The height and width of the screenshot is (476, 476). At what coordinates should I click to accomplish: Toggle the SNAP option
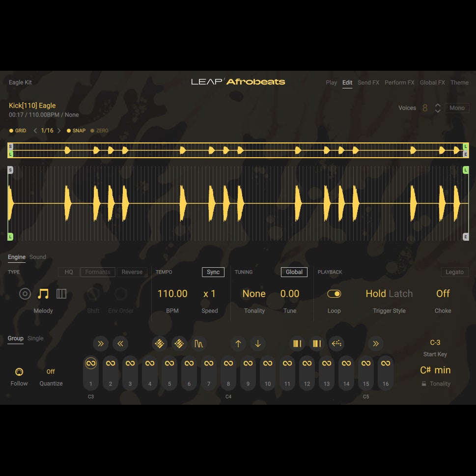tap(76, 131)
